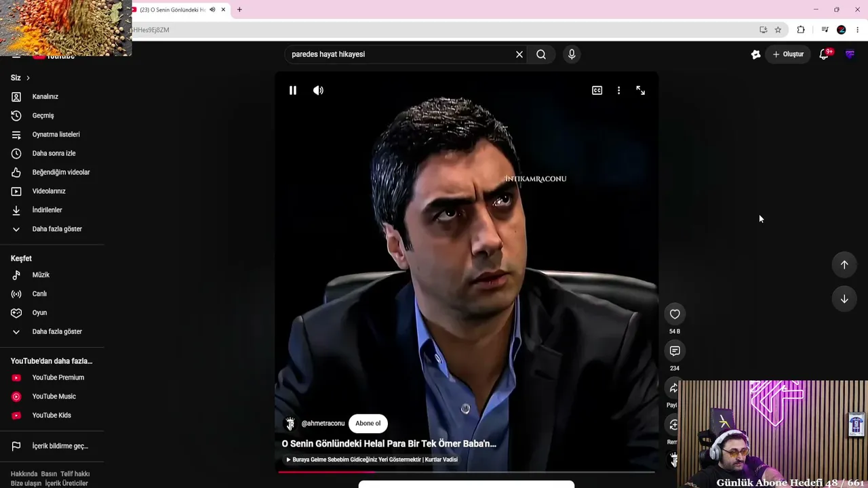Open the sparkle AI icon beside Oluştur
868x488 pixels.
tap(755, 54)
